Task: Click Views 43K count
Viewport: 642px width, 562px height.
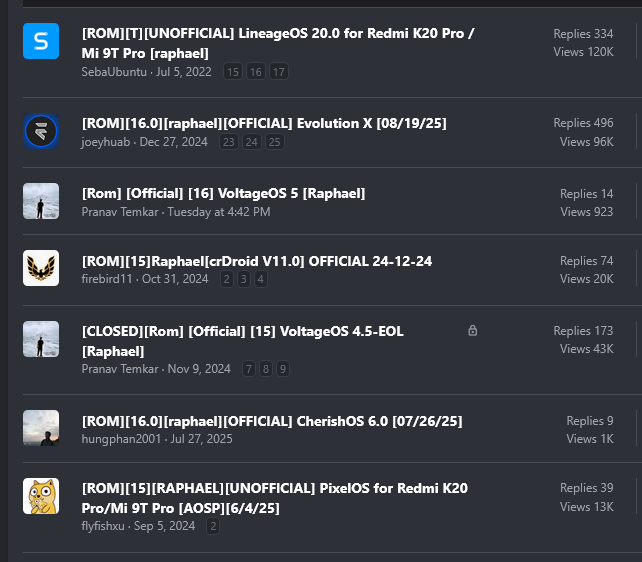Action: pyautogui.click(x=586, y=349)
